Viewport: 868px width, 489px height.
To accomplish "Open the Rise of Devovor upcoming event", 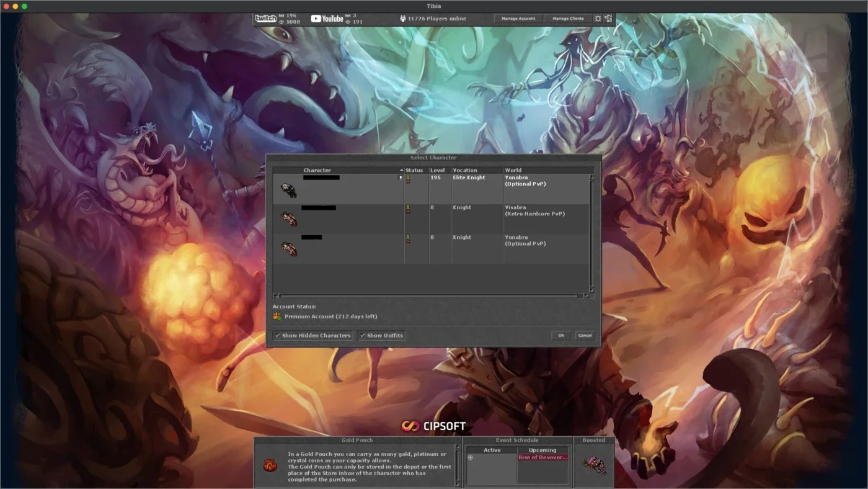I will coord(542,457).
